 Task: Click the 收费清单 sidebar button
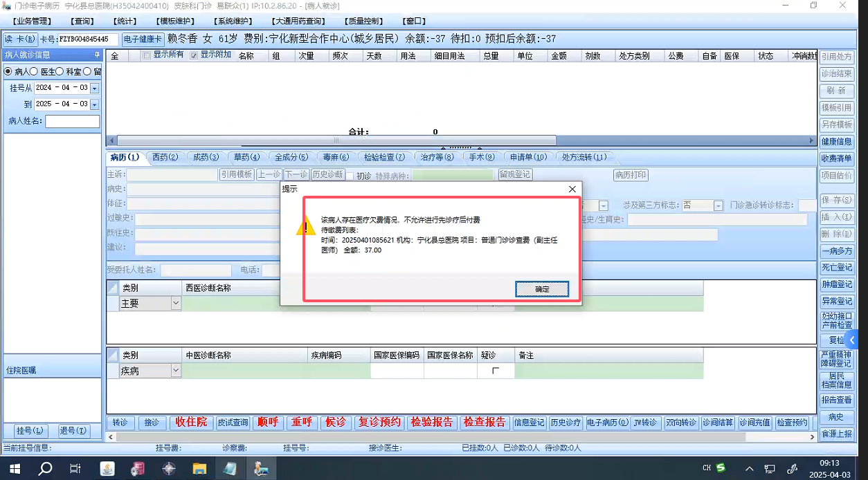[x=836, y=158]
